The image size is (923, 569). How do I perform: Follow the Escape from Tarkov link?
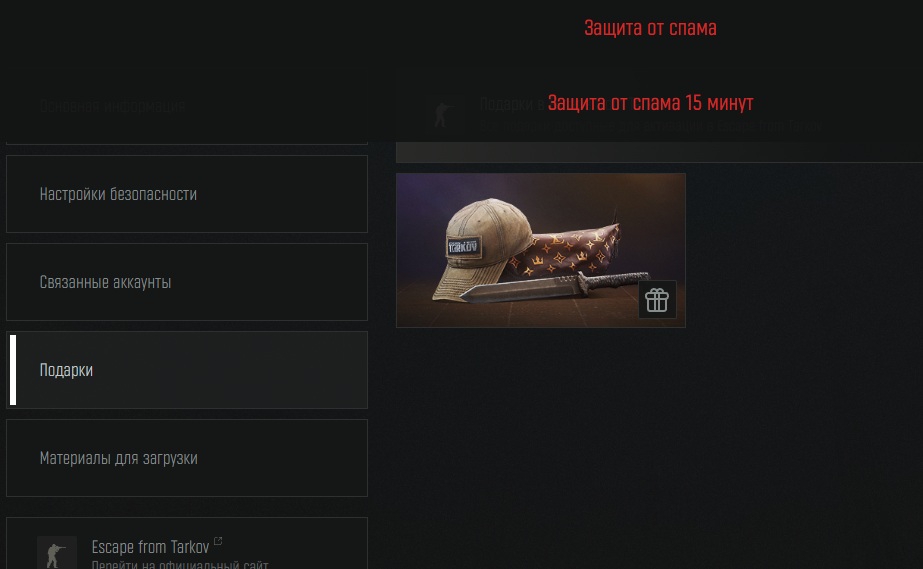coord(150,547)
